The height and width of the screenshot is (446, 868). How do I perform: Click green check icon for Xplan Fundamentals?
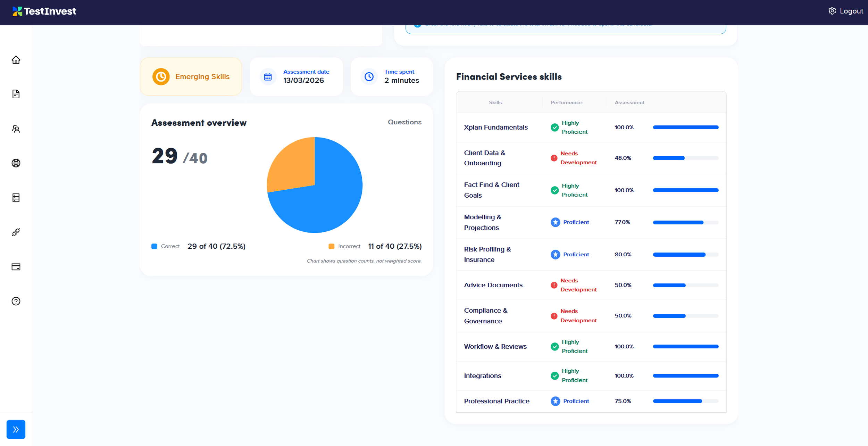pyautogui.click(x=555, y=127)
